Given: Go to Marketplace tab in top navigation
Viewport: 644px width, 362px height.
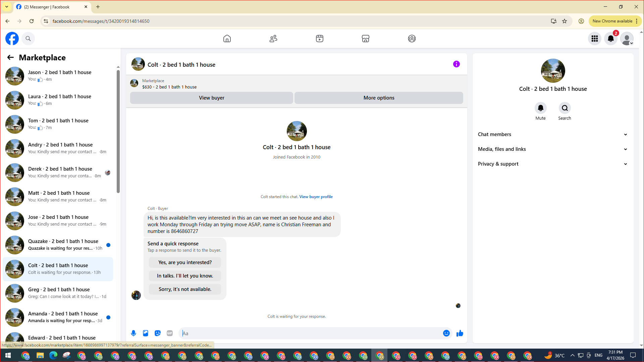Looking at the screenshot, I should 365,39.
